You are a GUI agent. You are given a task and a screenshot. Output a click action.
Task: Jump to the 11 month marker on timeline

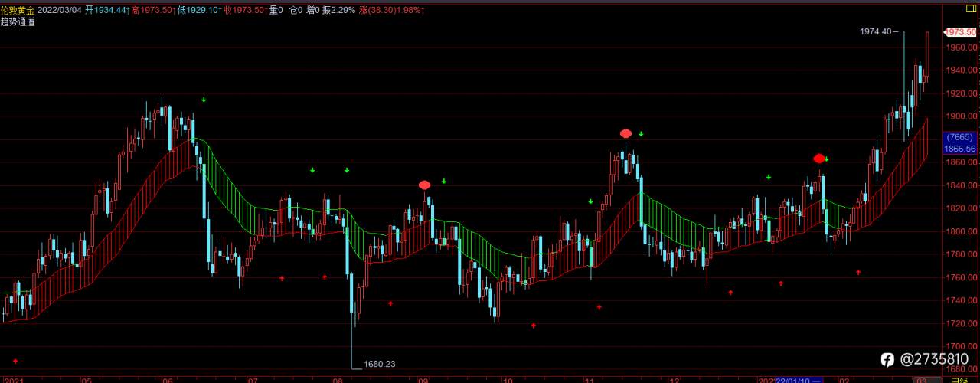point(590,379)
